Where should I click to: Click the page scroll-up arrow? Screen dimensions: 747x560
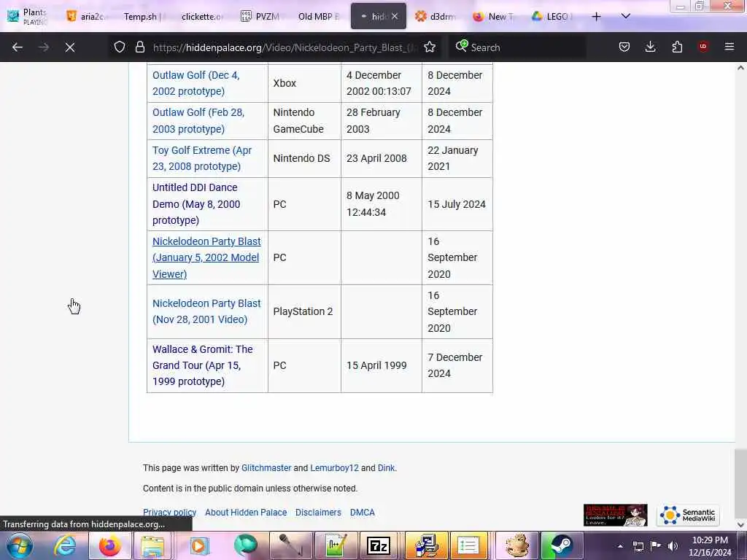pos(740,68)
